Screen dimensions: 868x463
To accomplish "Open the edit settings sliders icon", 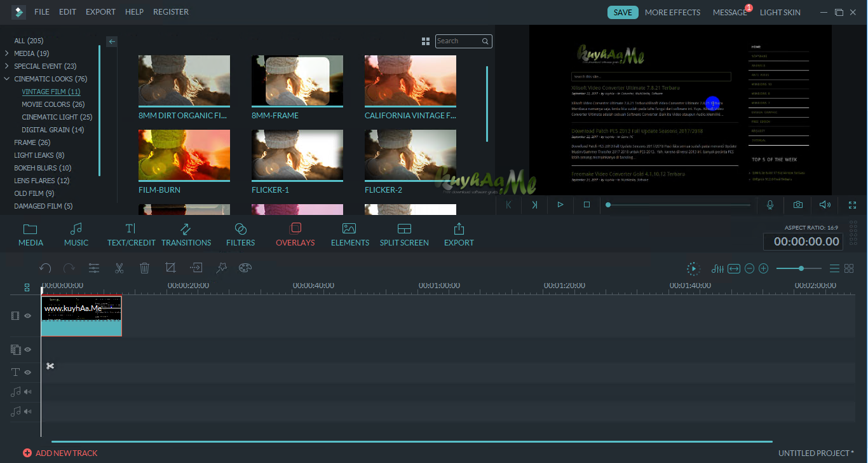I will click(x=94, y=268).
